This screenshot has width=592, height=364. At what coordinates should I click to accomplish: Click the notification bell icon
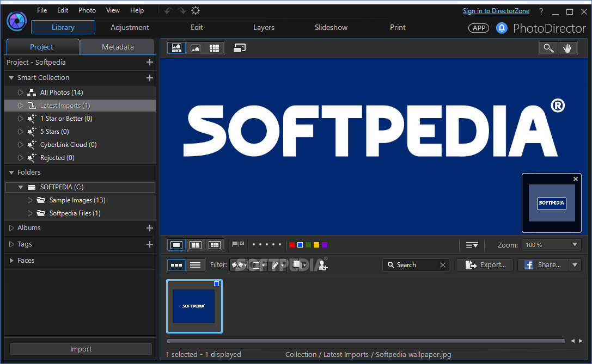click(502, 28)
